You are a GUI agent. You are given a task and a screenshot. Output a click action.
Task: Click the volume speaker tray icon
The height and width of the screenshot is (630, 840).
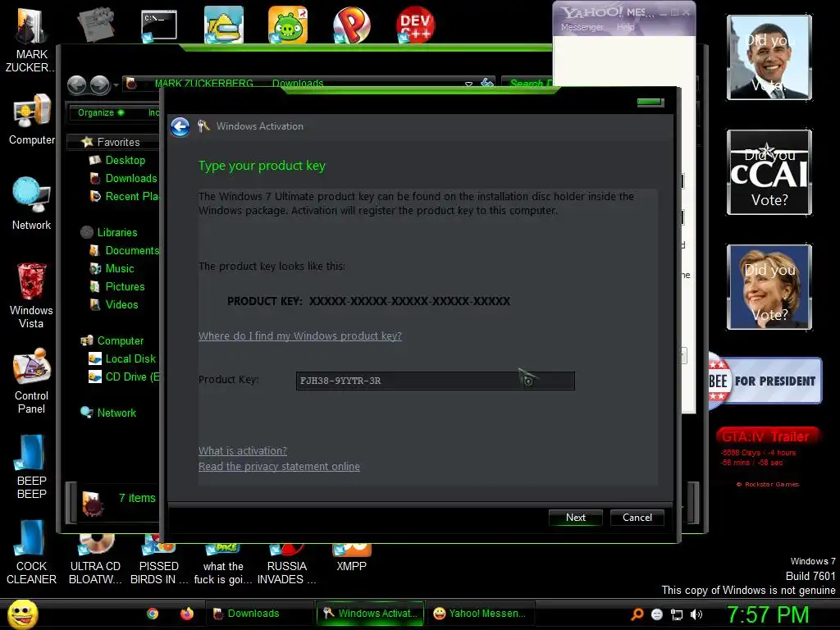[x=696, y=614]
